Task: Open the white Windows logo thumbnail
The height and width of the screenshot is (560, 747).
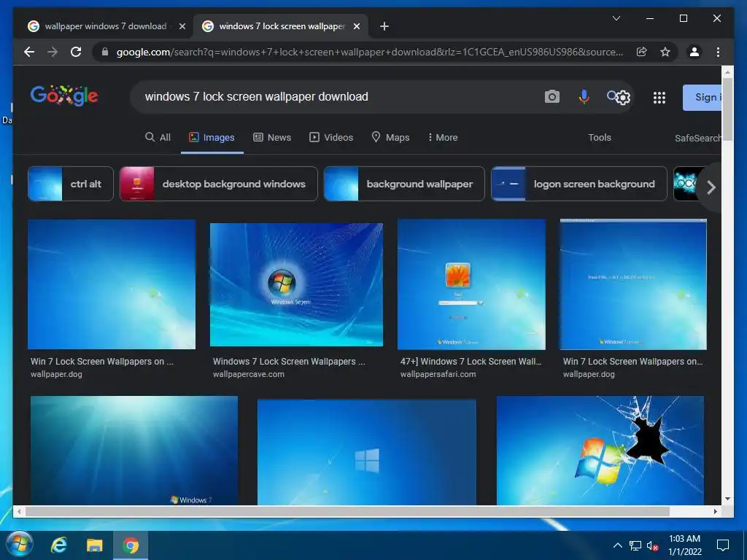Action: pos(366,452)
